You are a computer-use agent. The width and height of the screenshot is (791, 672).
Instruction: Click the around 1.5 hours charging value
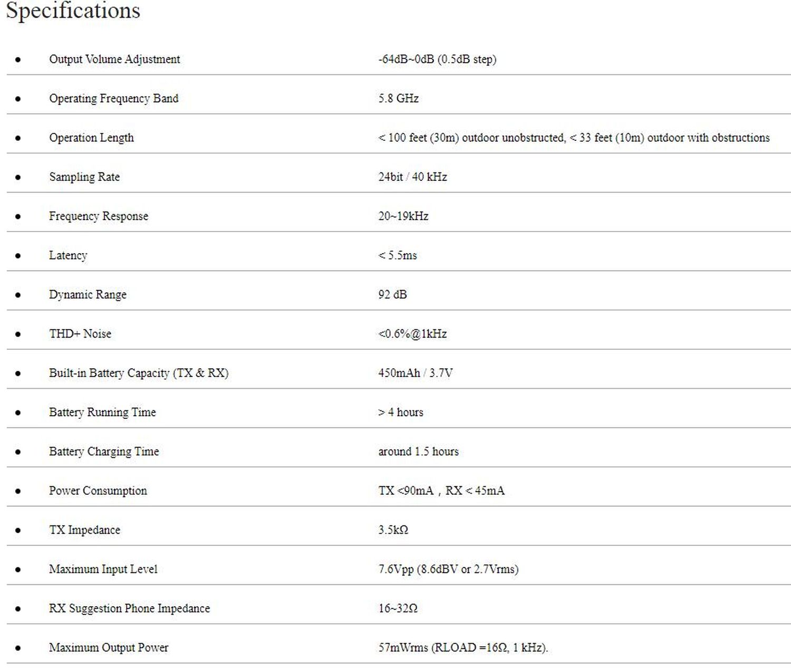(418, 452)
